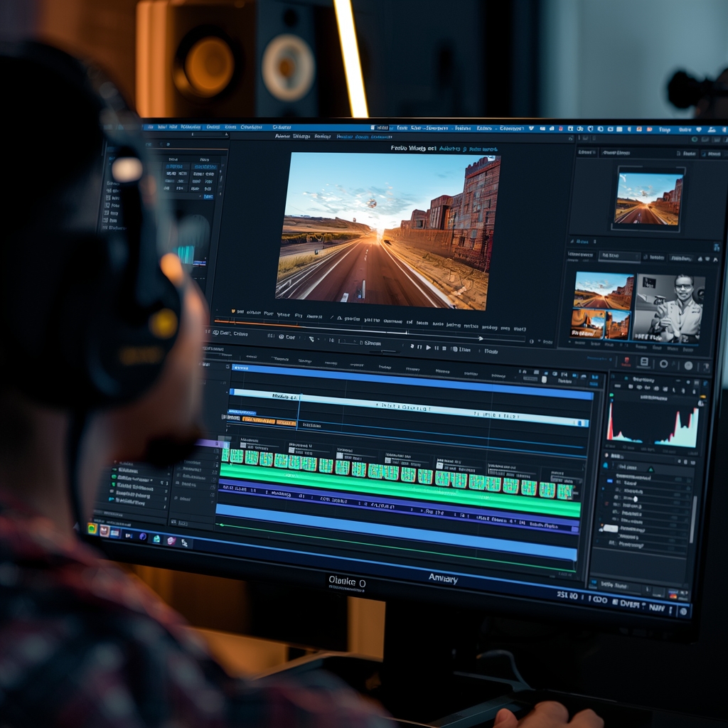Viewport: 728px width, 728px height.
Task: Open the teal icon in the taskbar
Action: click(x=156, y=539)
